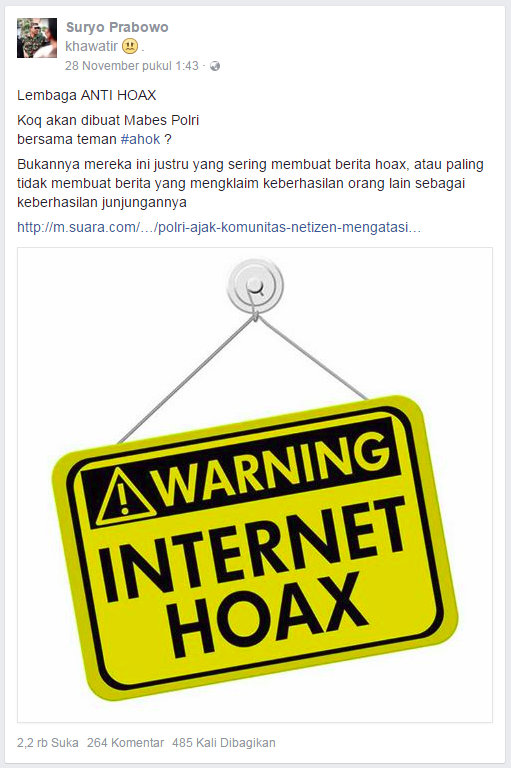
Task: Click the paragraph starting with 'Bukannya mereka ini'
Action: click(x=250, y=183)
